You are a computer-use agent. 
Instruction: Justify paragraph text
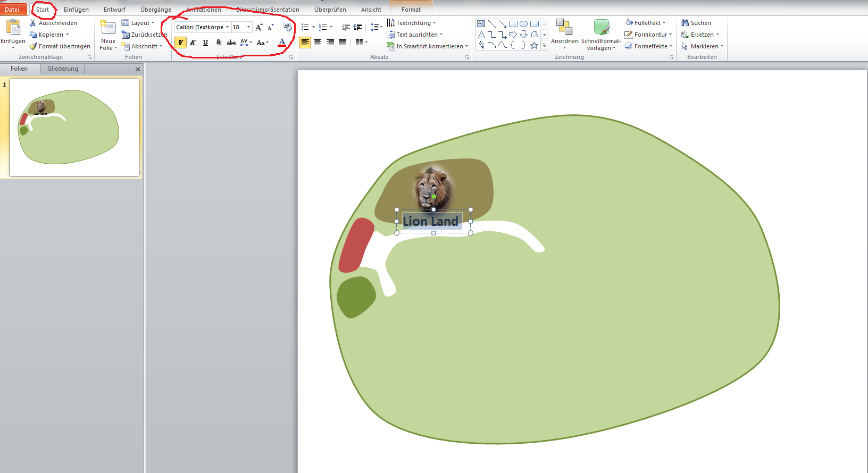[343, 43]
